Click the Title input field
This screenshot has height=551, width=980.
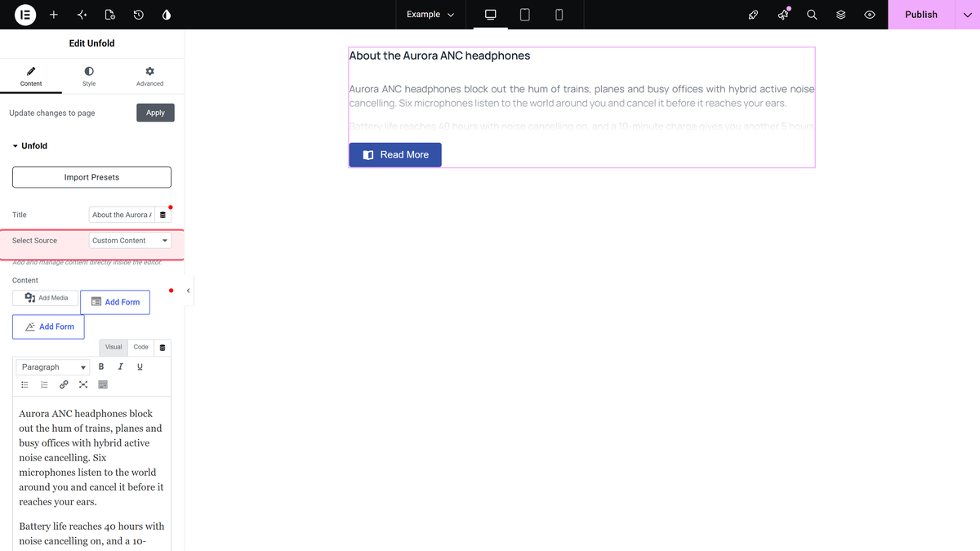tap(122, 215)
